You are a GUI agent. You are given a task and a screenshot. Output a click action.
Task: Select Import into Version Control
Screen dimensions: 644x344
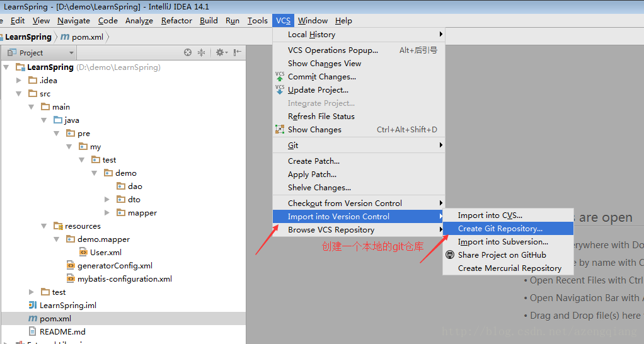point(359,216)
